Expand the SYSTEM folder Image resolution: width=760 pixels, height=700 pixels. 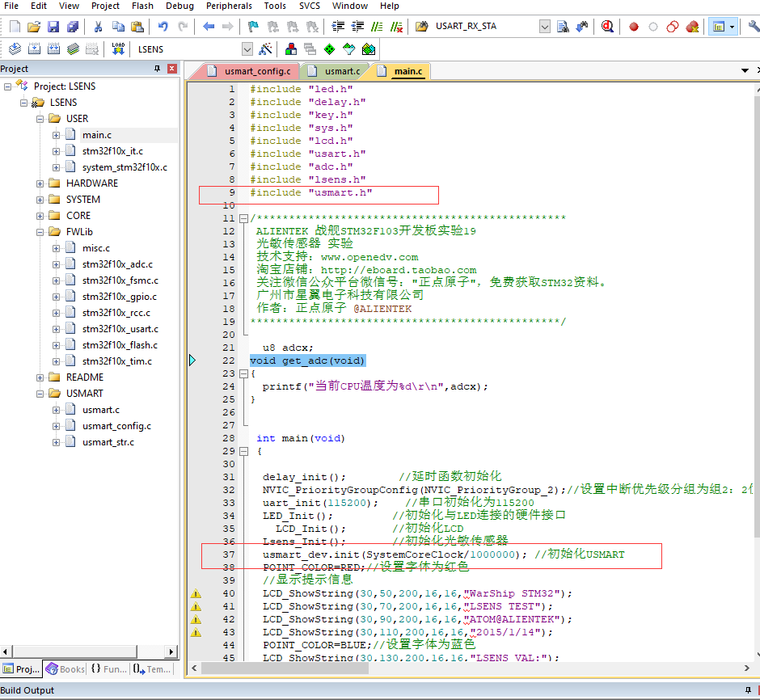(x=40, y=200)
